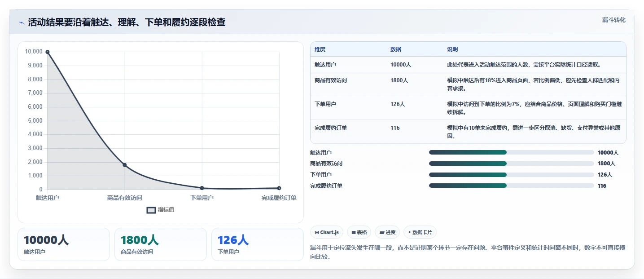Click 完成履约订单 cell in the table
644x279 pixels.
331,128
